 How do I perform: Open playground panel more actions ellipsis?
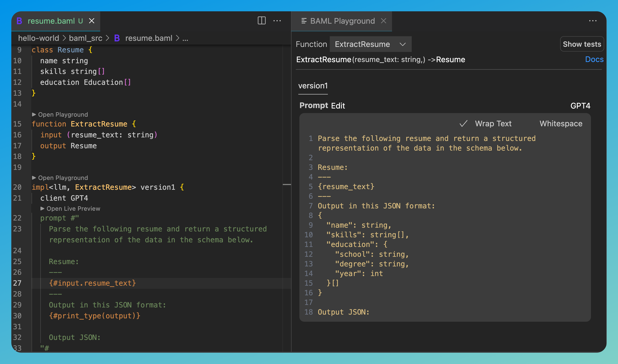click(592, 21)
